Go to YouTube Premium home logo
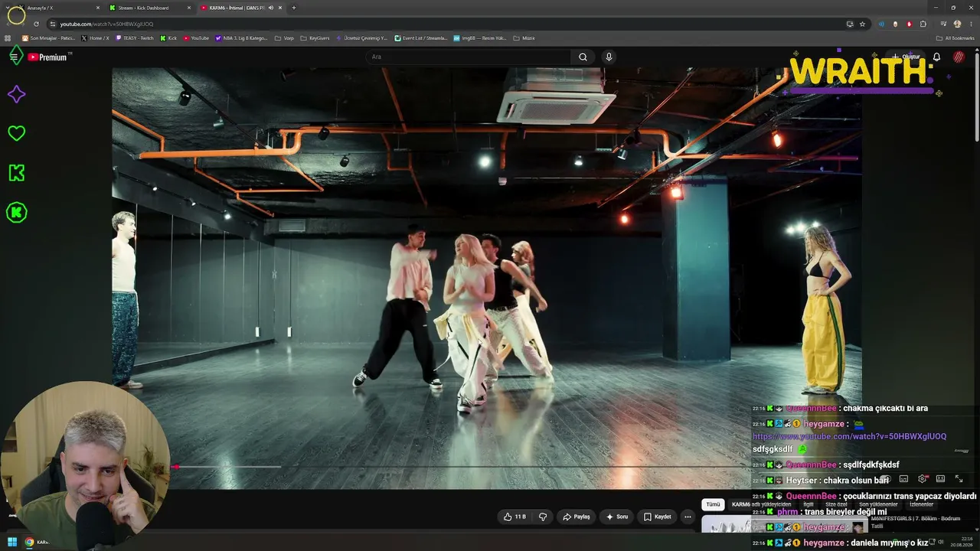Image resolution: width=980 pixels, height=551 pixels. tap(47, 57)
